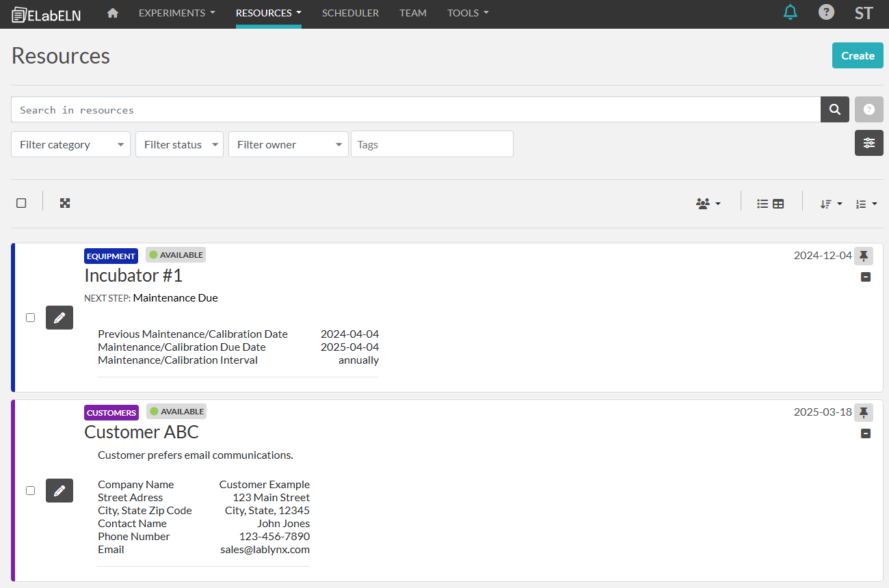Open the Incubator #1 title link
Viewport: 889px width, 588px height.
[133, 276]
